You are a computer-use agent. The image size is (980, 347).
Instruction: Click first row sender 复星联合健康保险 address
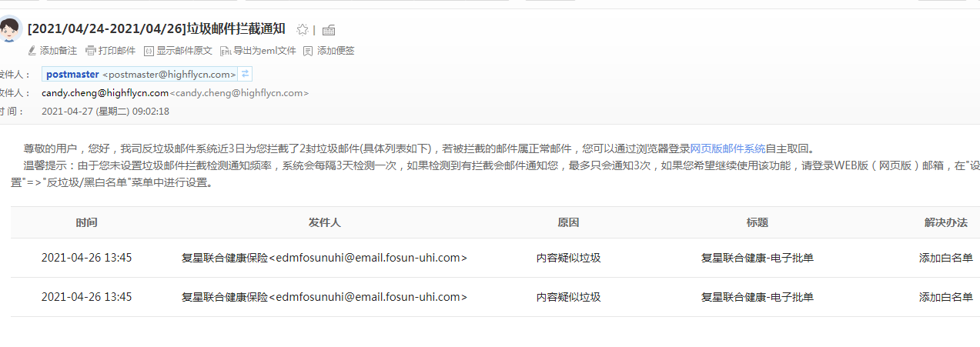[324, 258]
